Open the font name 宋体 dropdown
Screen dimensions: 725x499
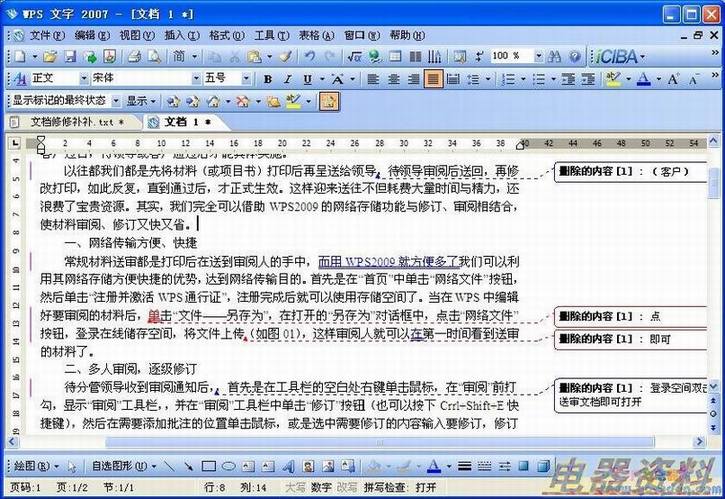click(196, 79)
